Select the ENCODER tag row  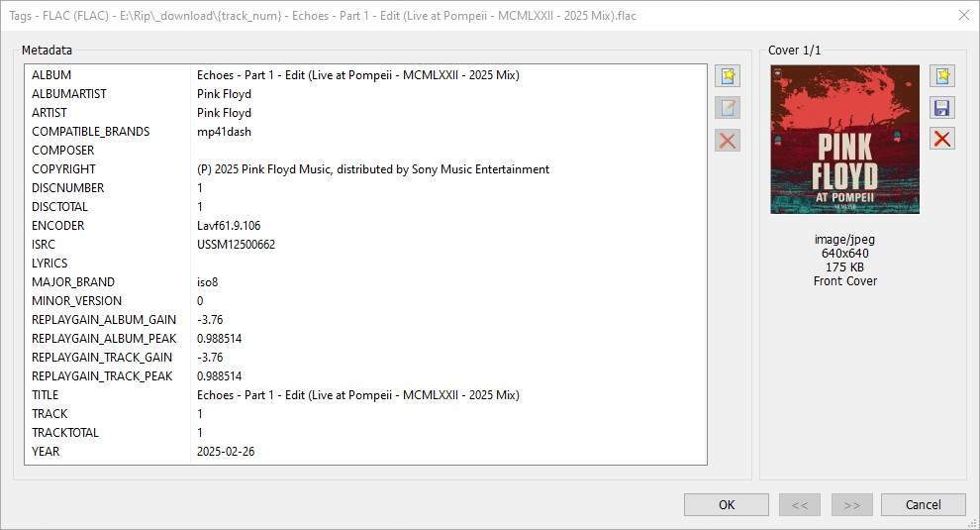click(365, 225)
